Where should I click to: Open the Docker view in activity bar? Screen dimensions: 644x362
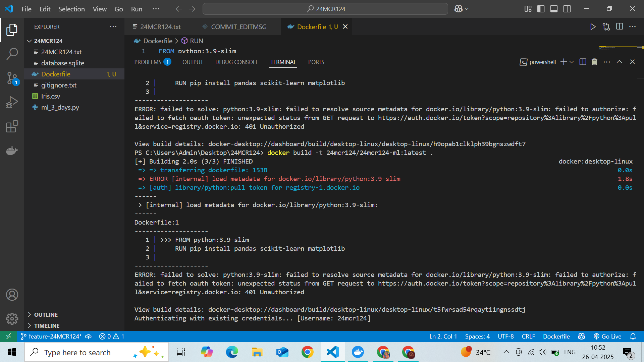click(12, 150)
